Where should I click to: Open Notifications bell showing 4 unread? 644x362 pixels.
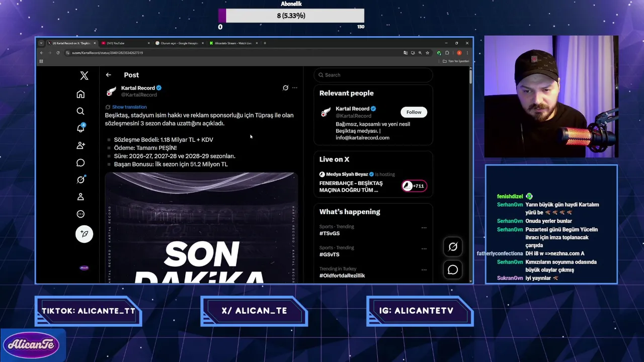tap(80, 128)
